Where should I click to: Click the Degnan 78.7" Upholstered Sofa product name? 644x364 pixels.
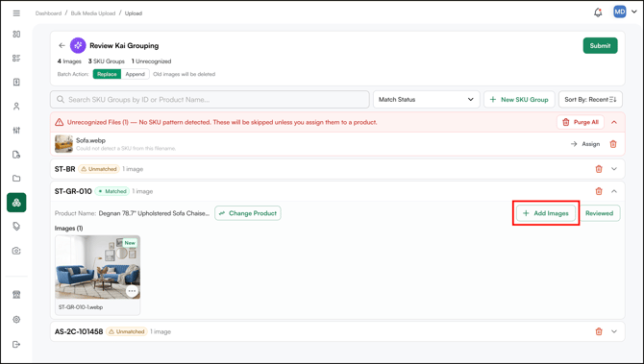154,213
